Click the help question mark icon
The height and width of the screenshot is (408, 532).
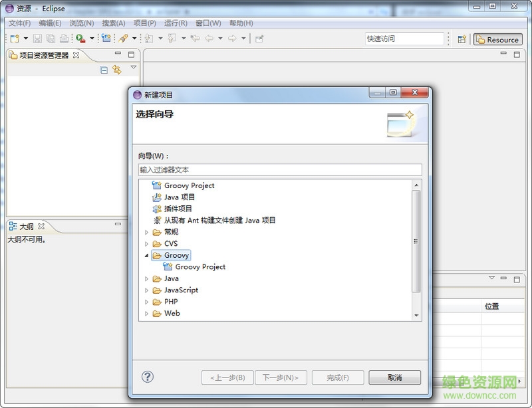pyautogui.click(x=148, y=377)
